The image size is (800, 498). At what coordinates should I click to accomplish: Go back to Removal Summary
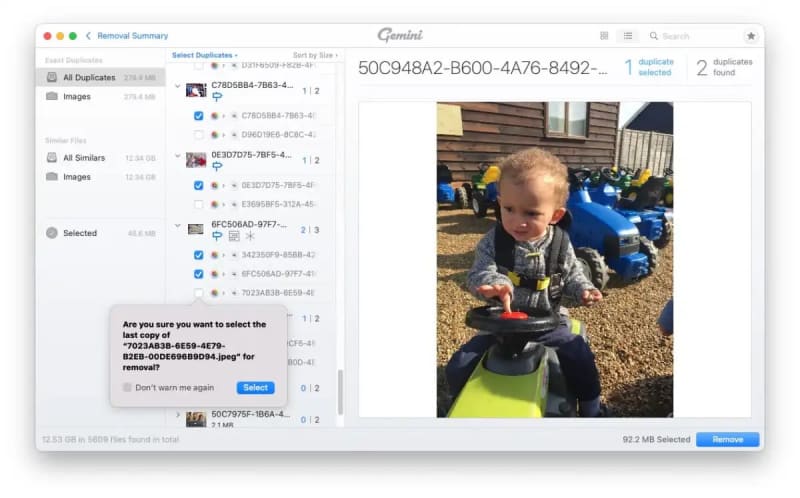(x=127, y=36)
